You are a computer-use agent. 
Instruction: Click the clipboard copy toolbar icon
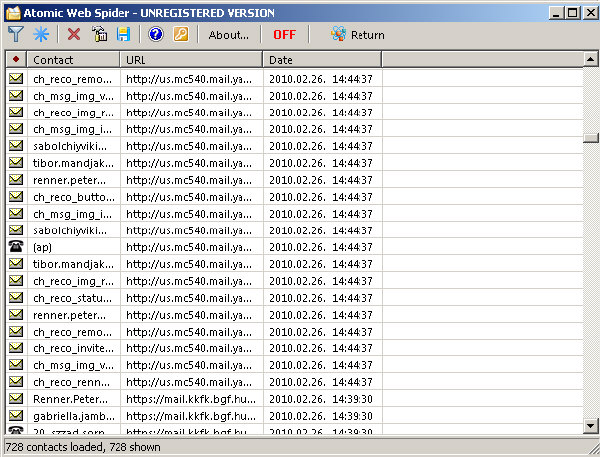point(99,34)
